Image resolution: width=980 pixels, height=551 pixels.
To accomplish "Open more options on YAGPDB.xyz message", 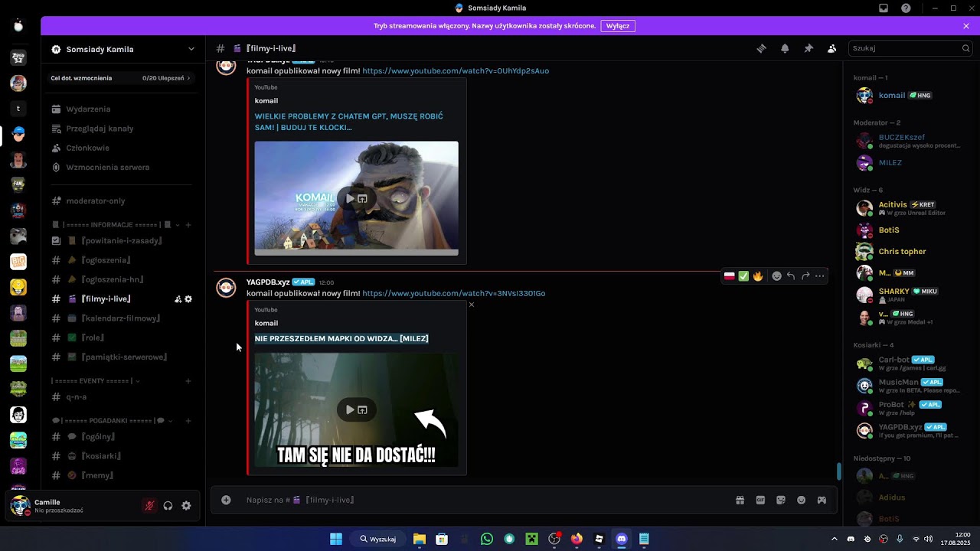I will (x=820, y=276).
